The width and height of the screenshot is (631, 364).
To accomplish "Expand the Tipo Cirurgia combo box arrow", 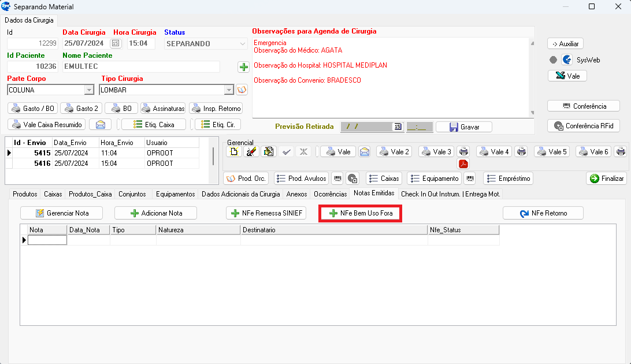I will coord(229,90).
